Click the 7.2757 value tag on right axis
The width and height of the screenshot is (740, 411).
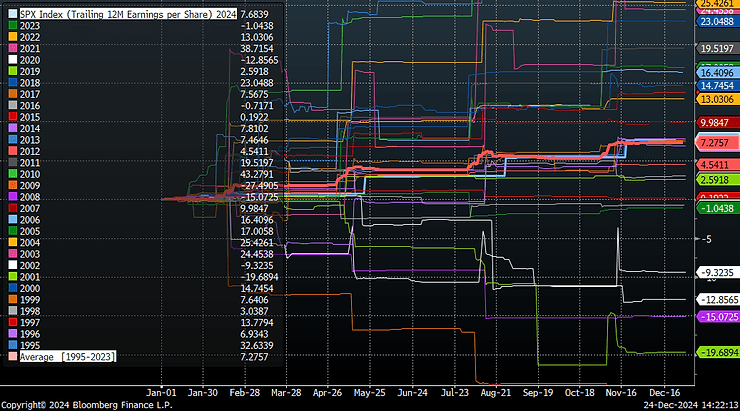[x=717, y=145]
